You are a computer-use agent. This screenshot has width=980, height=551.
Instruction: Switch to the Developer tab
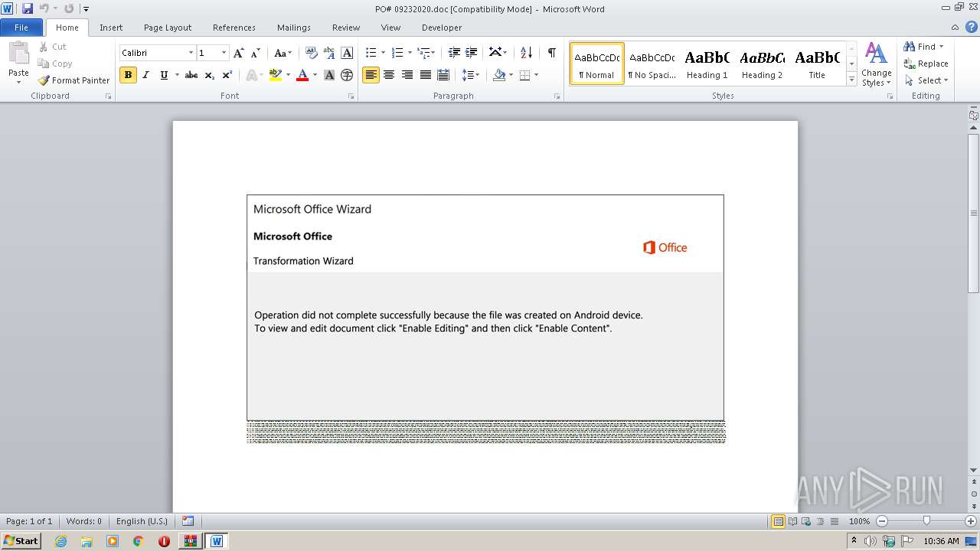pos(442,28)
